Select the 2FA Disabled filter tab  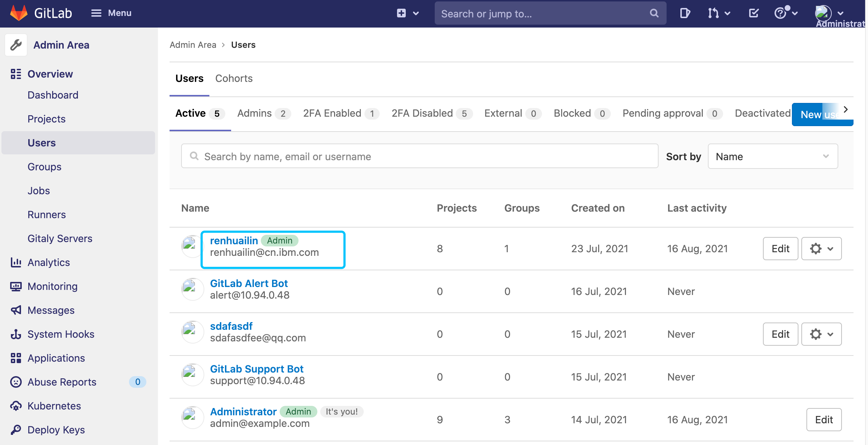(432, 113)
